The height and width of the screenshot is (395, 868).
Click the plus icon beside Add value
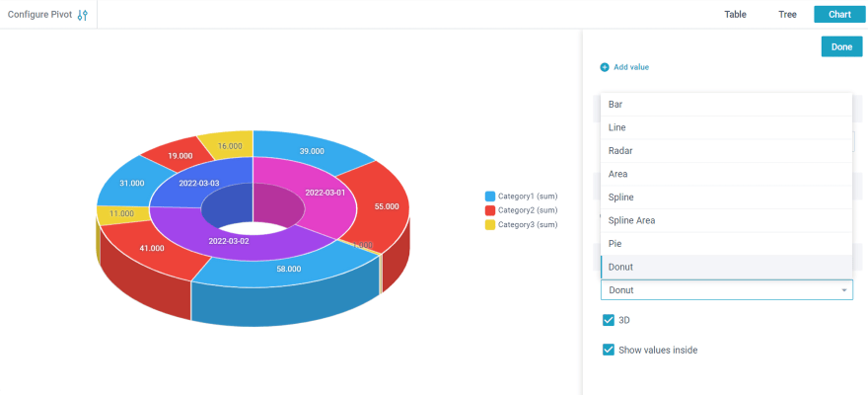point(605,67)
